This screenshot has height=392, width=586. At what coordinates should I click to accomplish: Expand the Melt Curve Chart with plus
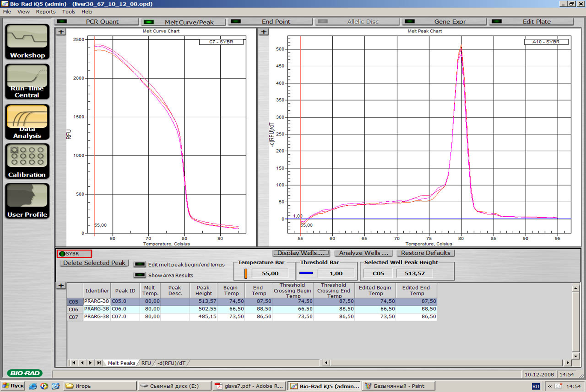[x=61, y=32]
